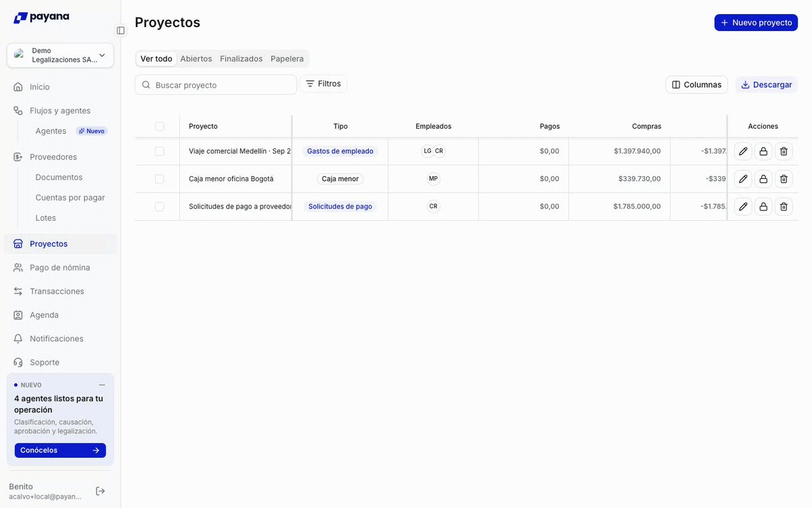Lock the Viaje comercial Medellín project
This screenshot has width=812, height=508.
point(763,151)
